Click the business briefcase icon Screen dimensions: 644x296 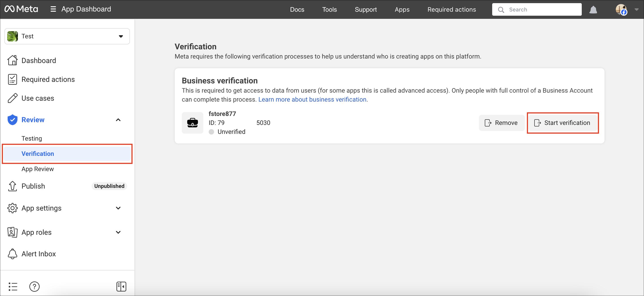pos(193,123)
